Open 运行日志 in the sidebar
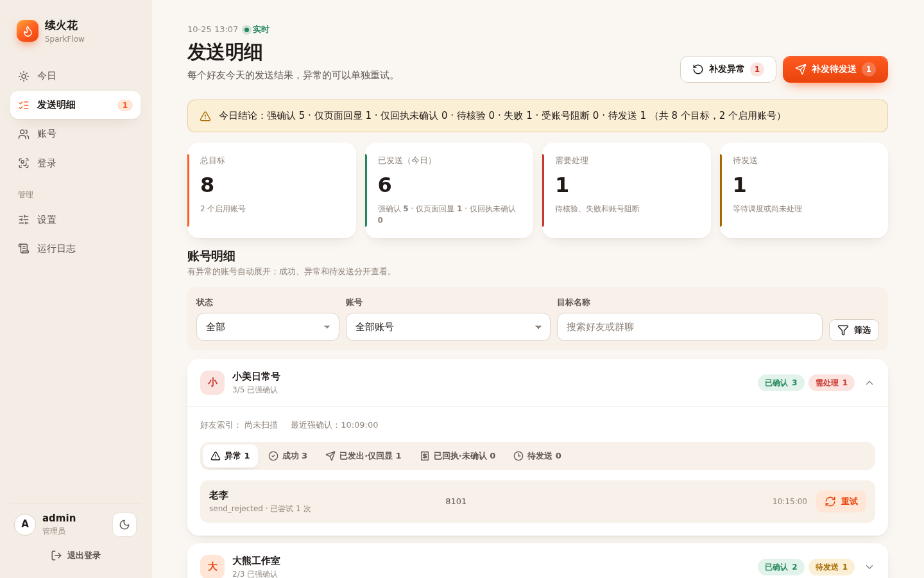 coord(75,249)
